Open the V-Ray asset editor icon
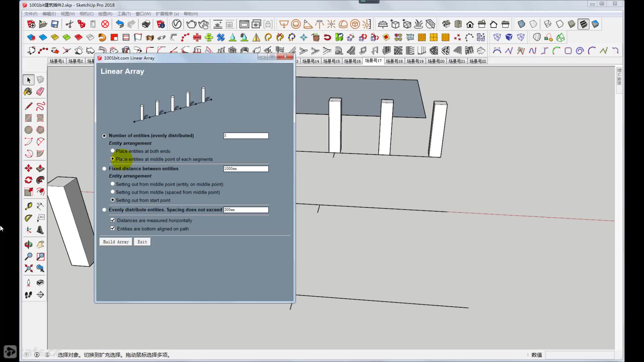Screen dimensions: 644x362 [177, 24]
